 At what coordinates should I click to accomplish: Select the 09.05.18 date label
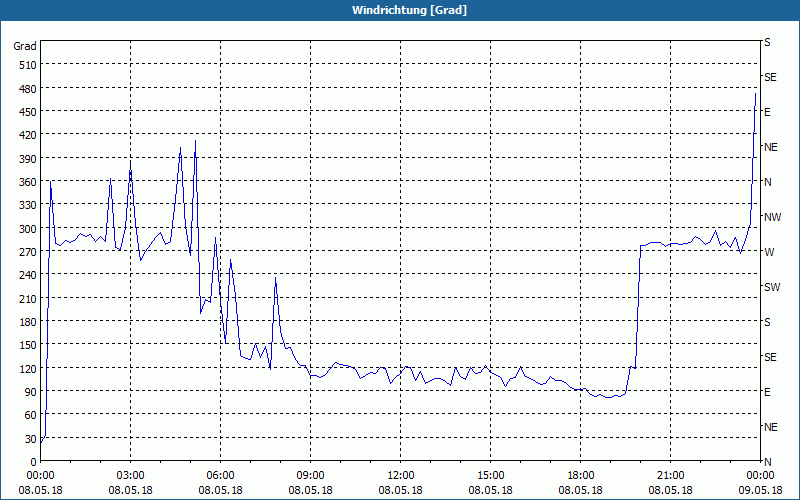760,490
